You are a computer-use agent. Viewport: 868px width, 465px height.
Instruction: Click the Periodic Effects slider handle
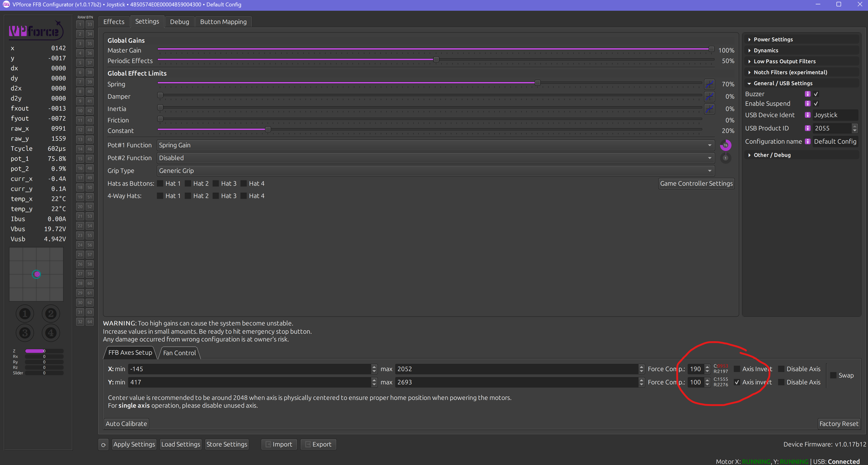tap(436, 60)
